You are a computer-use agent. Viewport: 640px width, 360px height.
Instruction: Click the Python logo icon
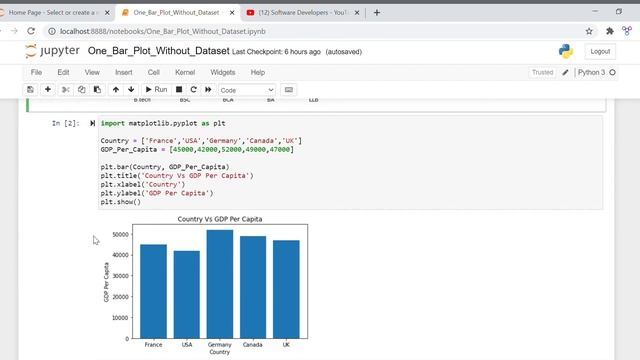tap(566, 51)
